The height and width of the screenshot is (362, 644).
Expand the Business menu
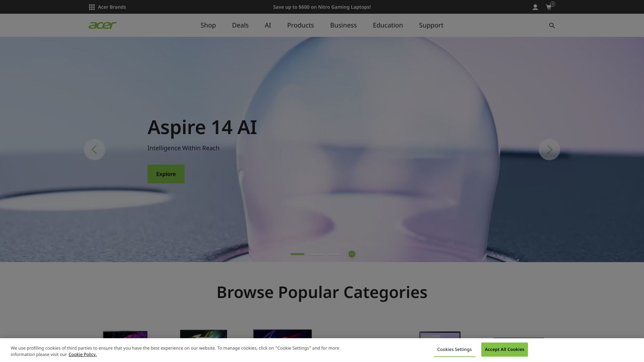343,25
